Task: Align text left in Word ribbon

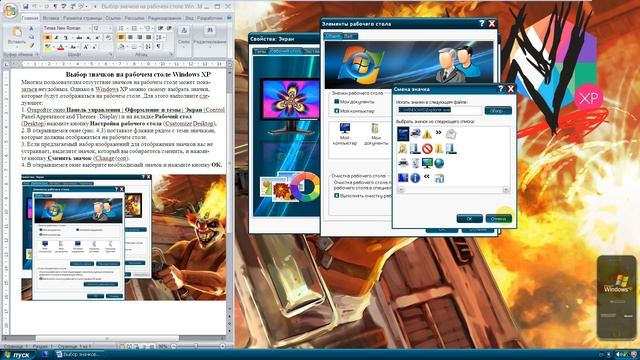Action: (x=121, y=38)
